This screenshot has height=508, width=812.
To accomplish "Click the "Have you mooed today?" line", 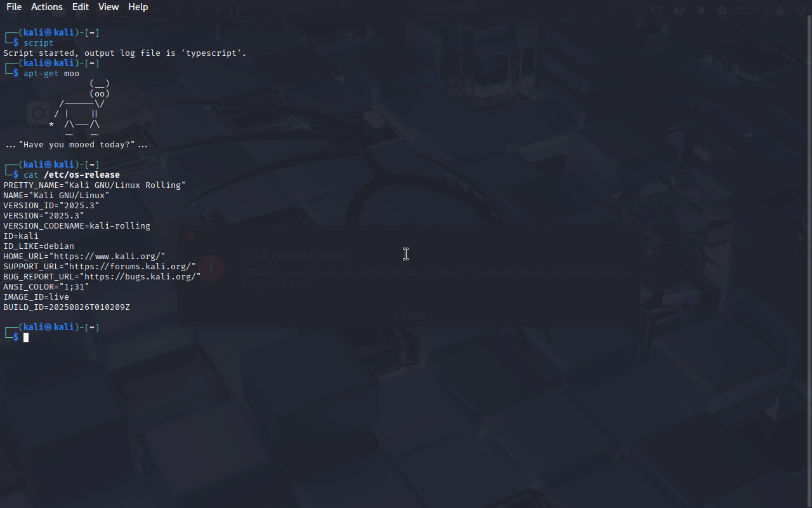I will [x=77, y=144].
